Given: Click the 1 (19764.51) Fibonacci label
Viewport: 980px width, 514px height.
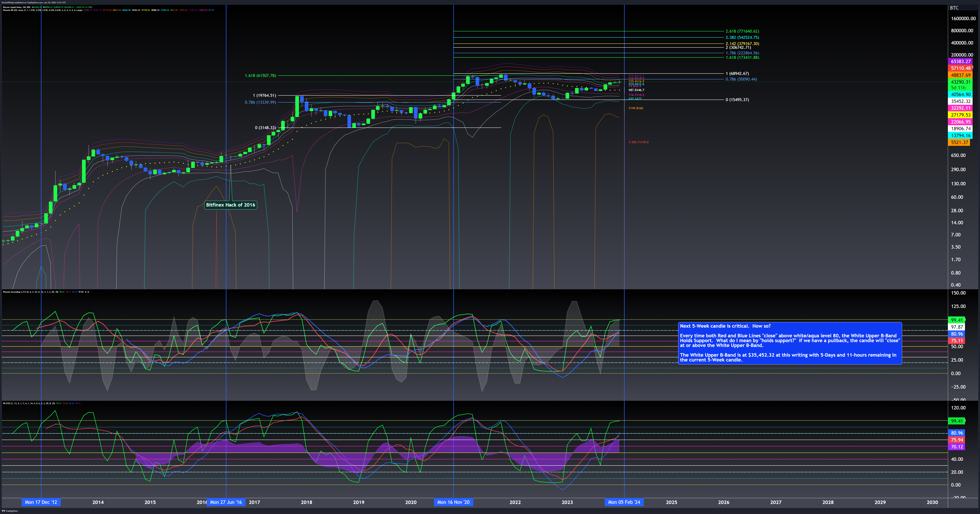Looking at the screenshot, I should (264, 95).
